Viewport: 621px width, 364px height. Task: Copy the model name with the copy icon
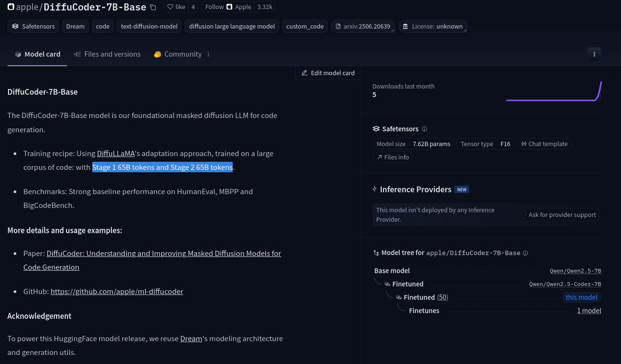(x=153, y=7)
